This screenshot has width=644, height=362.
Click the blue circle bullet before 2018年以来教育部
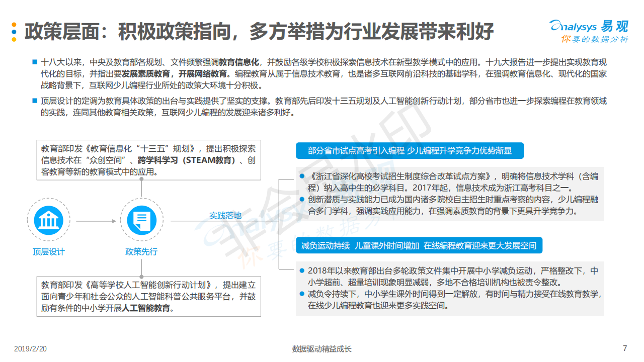[302, 270]
